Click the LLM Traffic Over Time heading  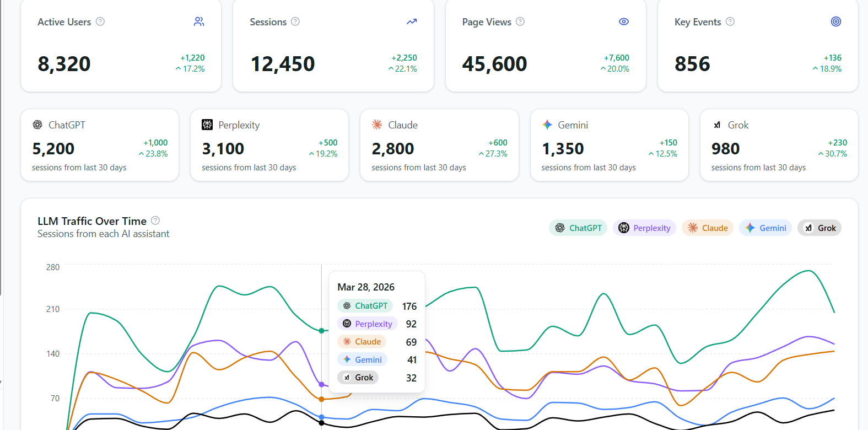click(92, 221)
